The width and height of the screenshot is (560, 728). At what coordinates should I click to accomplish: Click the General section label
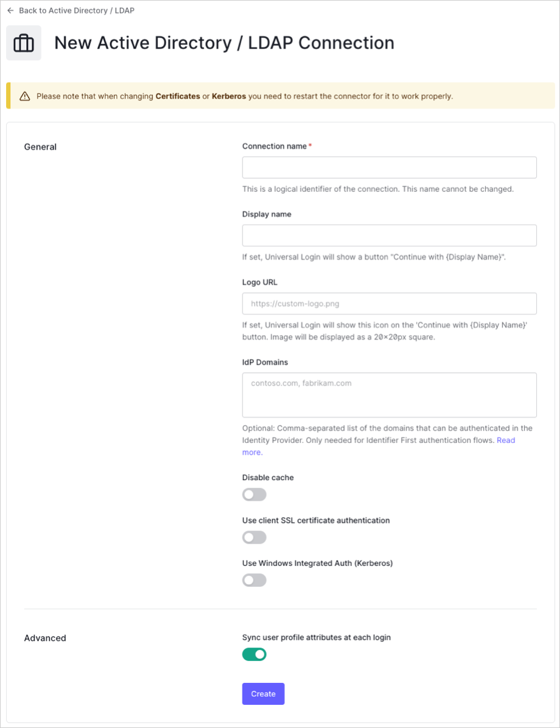[40, 147]
